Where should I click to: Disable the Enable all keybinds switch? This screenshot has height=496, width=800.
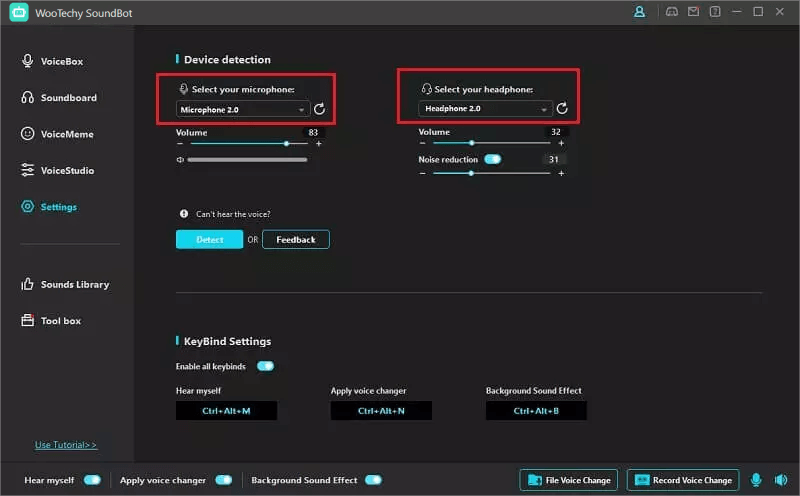(x=265, y=366)
